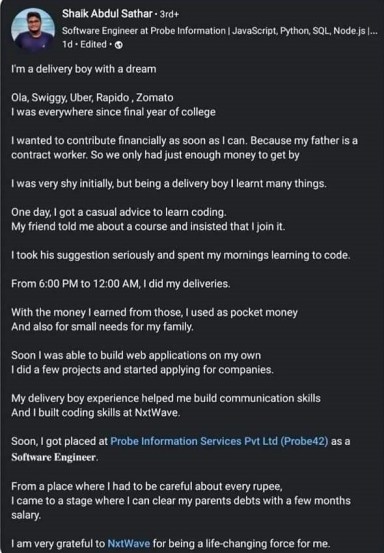This screenshot has height=553, width=384.
Task: Click the One day, I got a casual advice line
Action: 119,212
